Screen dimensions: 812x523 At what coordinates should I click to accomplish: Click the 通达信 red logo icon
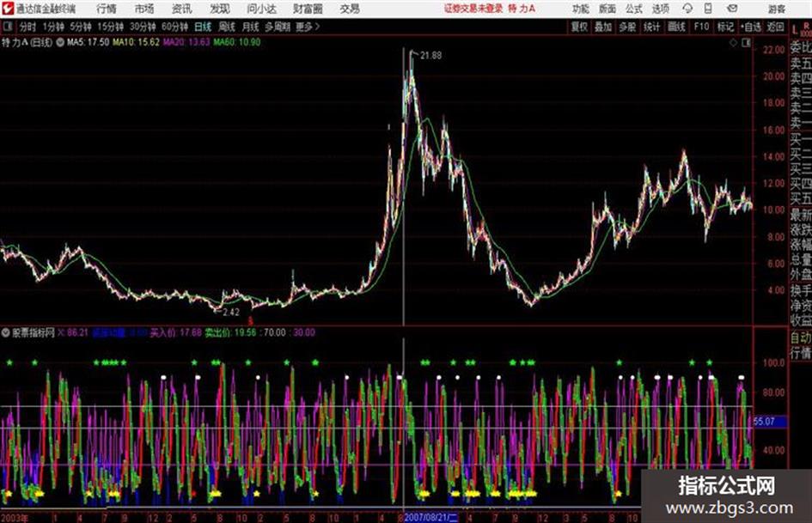point(7,9)
